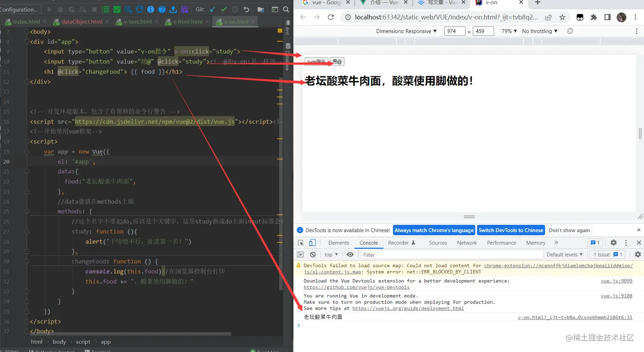Click Switch DevTools to Chinese button

(x=511, y=230)
